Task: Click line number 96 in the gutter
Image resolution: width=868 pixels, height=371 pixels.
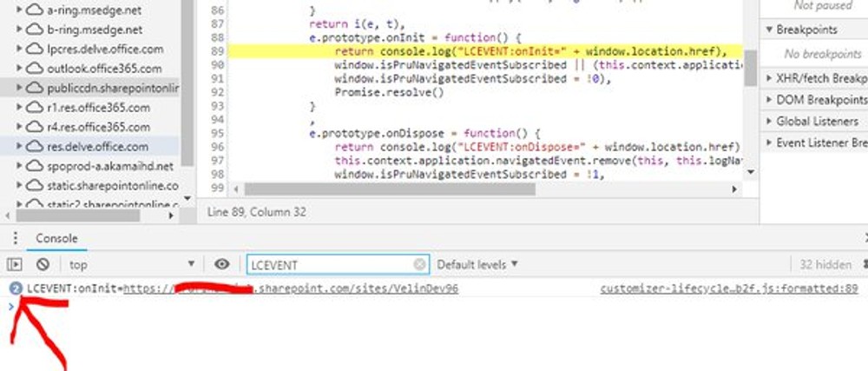Action: pos(218,147)
